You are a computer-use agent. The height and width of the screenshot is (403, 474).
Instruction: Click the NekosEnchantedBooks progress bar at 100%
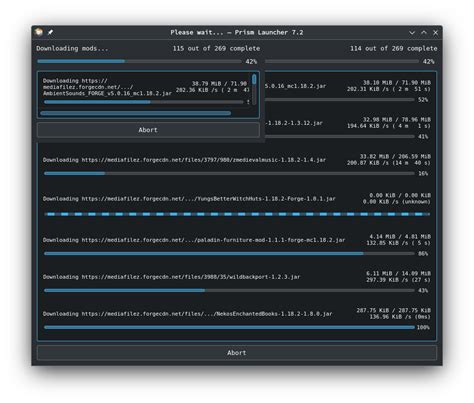click(x=229, y=327)
